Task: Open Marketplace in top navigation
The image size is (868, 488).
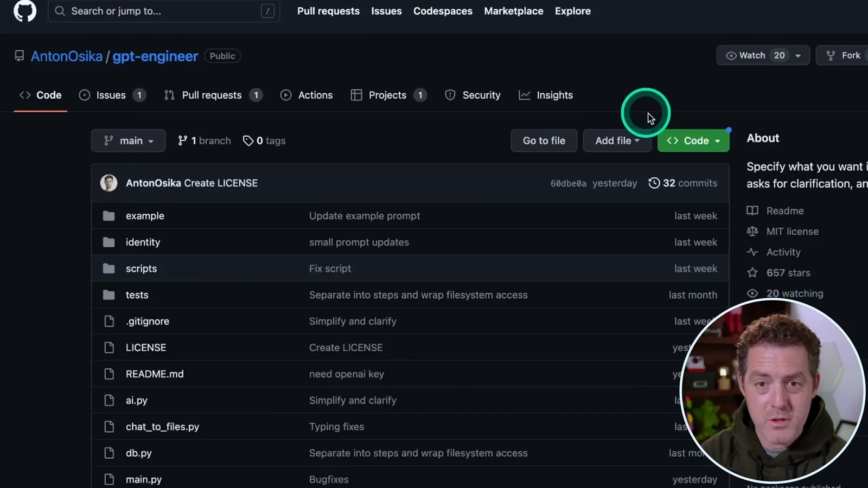Action: pos(513,11)
